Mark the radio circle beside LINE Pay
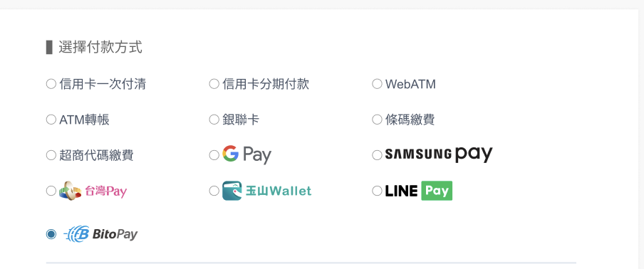 [377, 191]
